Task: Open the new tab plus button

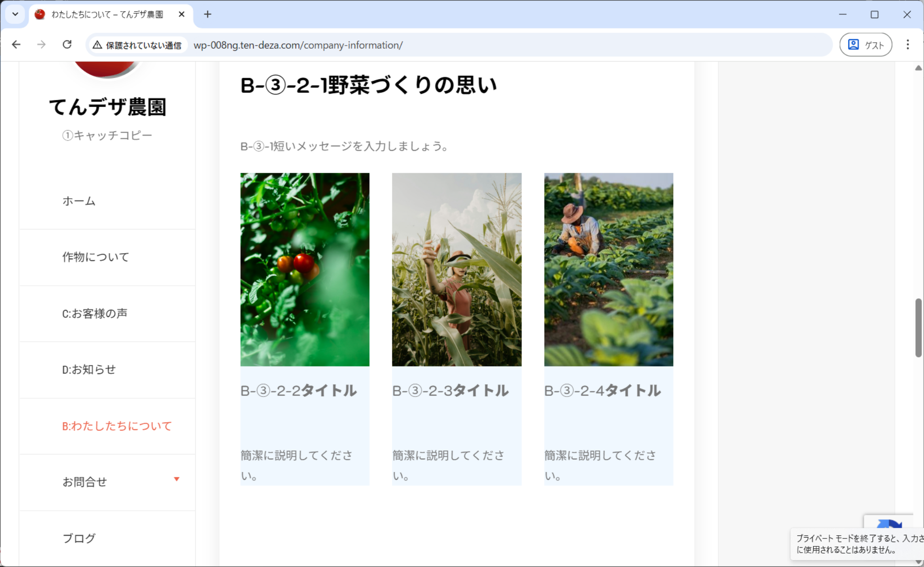Action: [207, 14]
